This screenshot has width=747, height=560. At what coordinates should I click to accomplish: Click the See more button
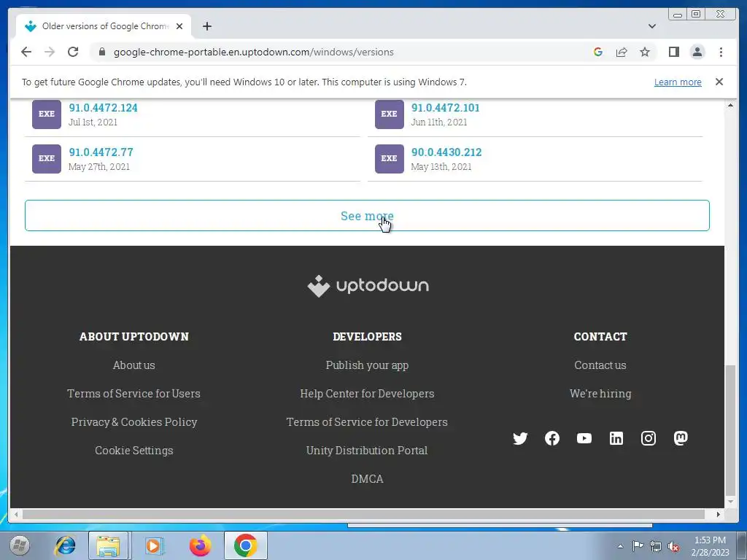click(x=367, y=216)
